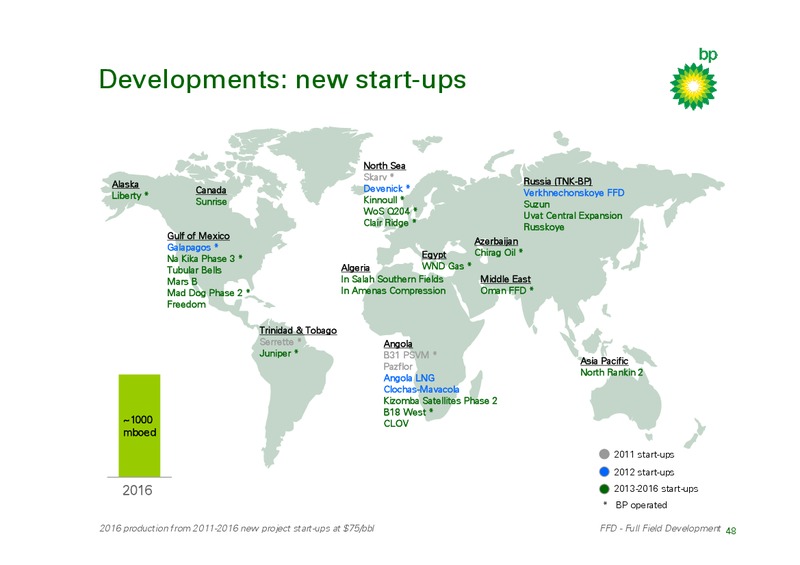Click the grey 2011 start-ups legend dot
The width and height of the screenshot is (800, 565).
point(604,454)
